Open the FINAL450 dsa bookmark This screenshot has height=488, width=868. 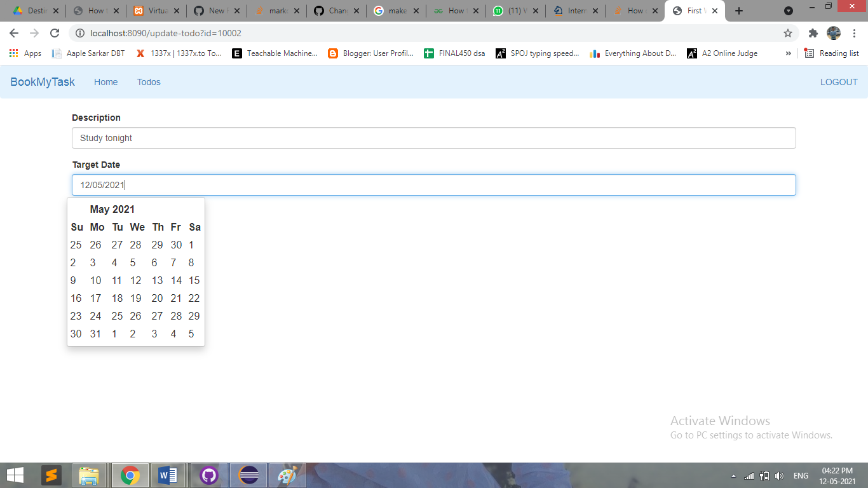(454, 53)
